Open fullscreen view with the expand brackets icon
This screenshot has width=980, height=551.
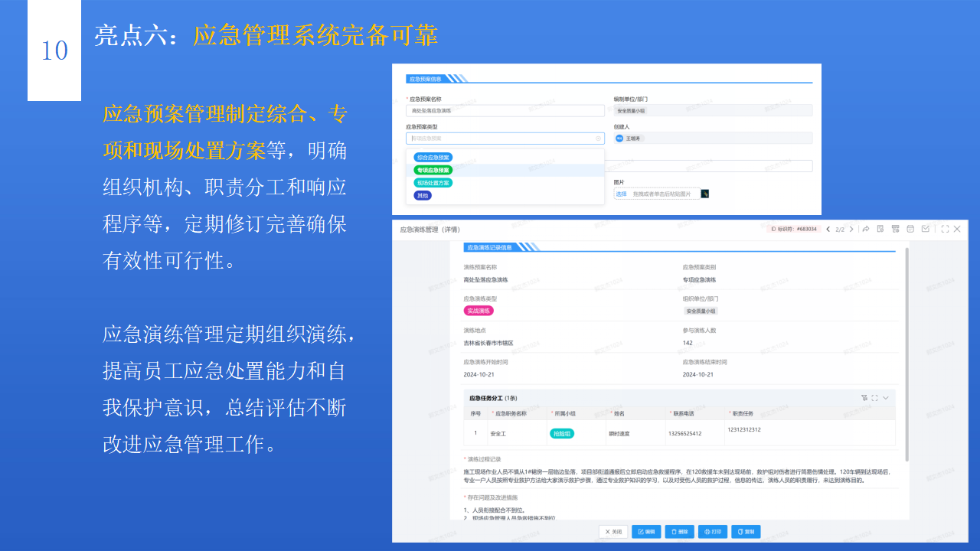click(944, 228)
